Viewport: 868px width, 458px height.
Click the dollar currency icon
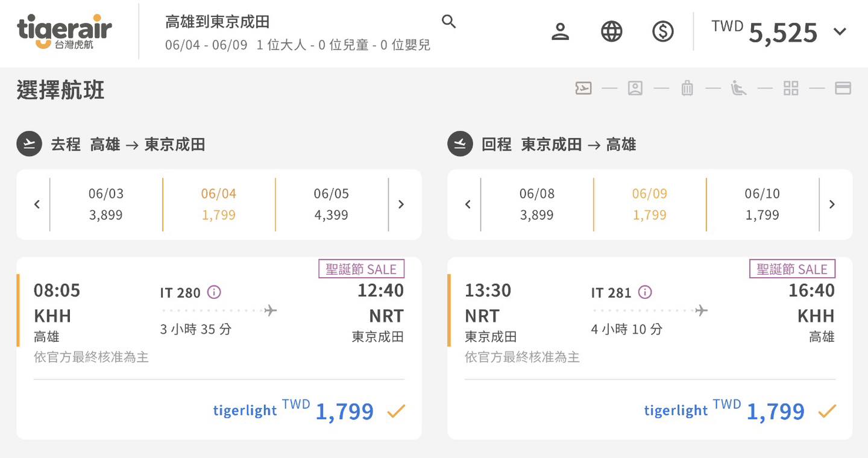[x=663, y=31]
